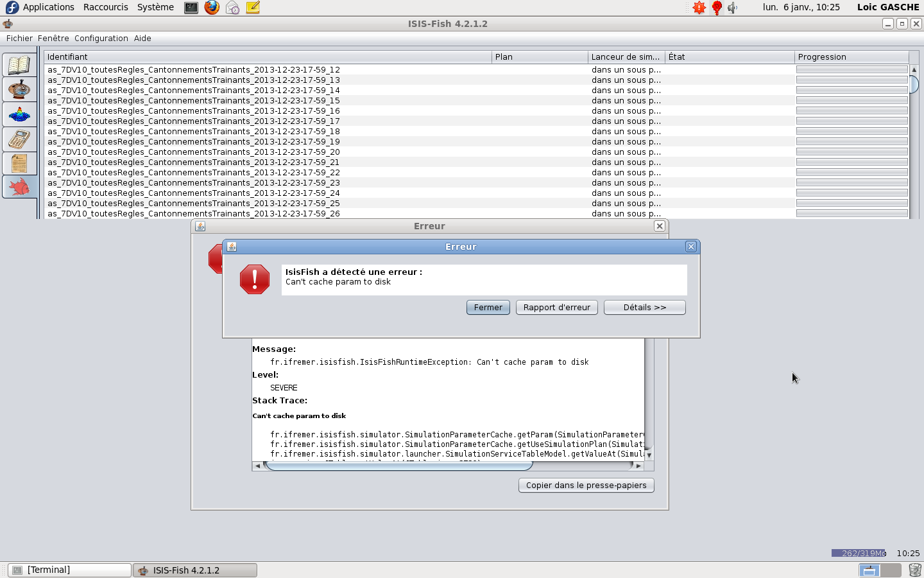The image size is (924, 578).
Task: Click the "Can't cache param to disk" message
Action: (x=338, y=282)
